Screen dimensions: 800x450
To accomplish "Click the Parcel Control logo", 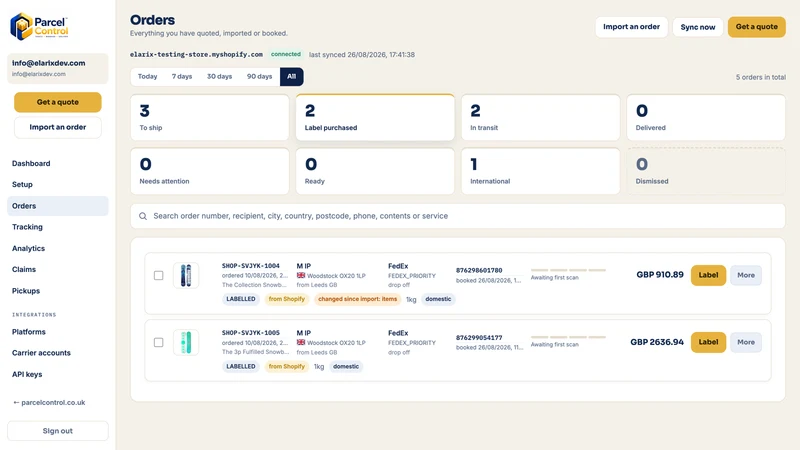I will tap(39, 27).
